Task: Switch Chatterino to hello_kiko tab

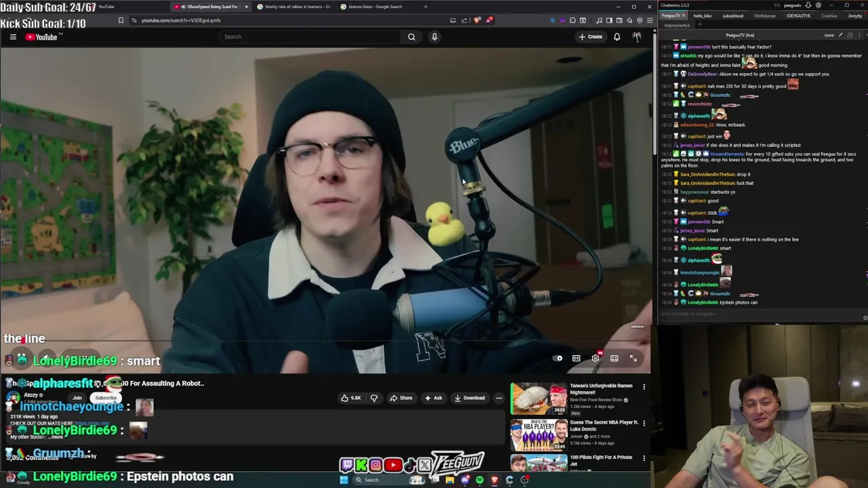Action: point(703,16)
